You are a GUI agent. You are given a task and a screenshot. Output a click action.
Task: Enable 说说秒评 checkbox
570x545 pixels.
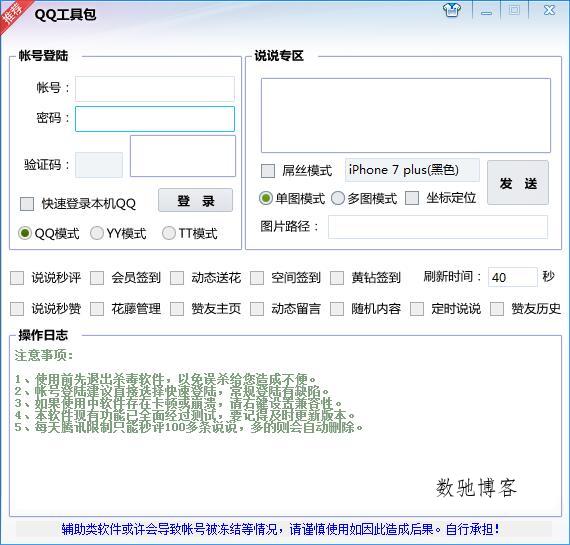pyautogui.click(x=17, y=278)
